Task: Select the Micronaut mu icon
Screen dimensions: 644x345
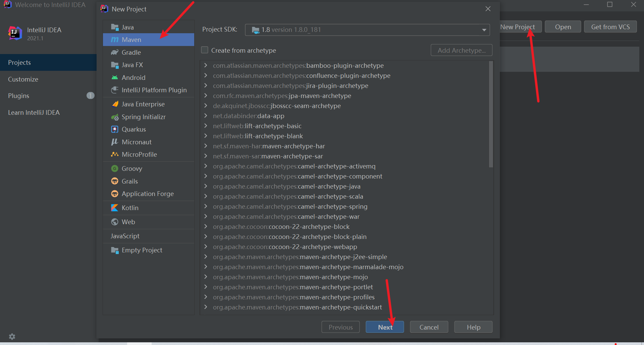Action: tap(115, 142)
